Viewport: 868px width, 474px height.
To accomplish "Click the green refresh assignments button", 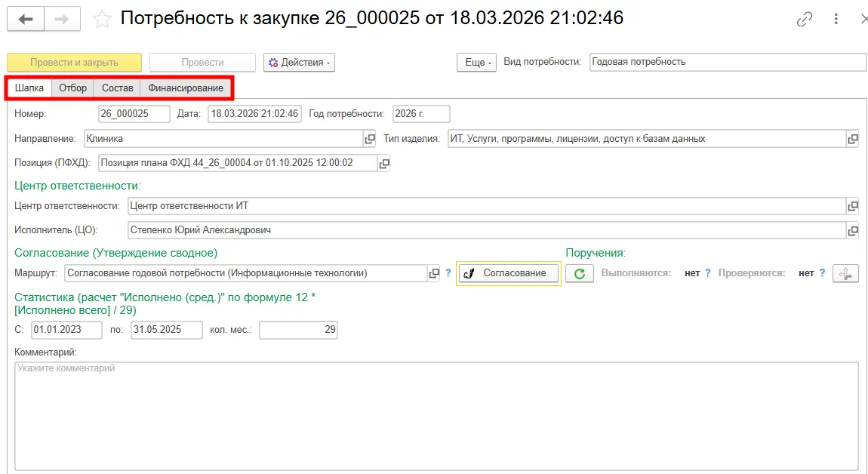I will (x=580, y=273).
